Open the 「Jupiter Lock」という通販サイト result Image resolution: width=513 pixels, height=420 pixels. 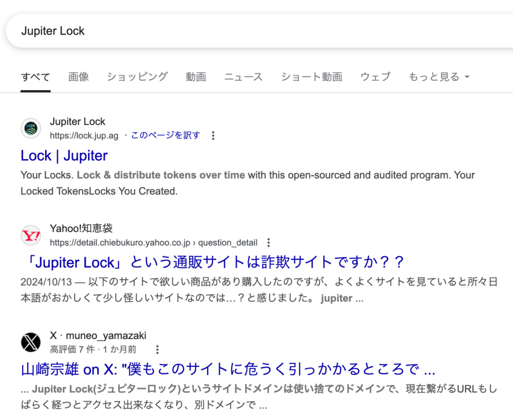tap(213, 262)
